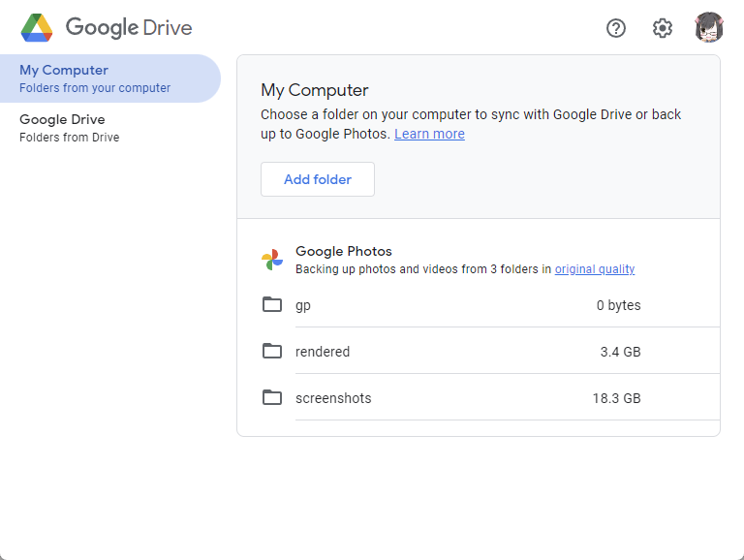Screen dimensions: 744x560
Task: Click the Google Photos section title
Action: 344,251
